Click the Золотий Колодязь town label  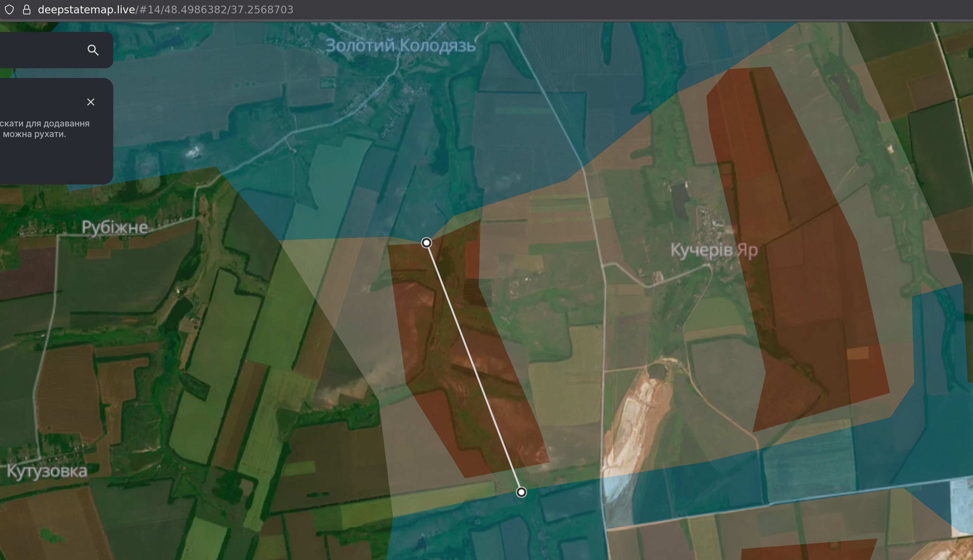pos(400,46)
